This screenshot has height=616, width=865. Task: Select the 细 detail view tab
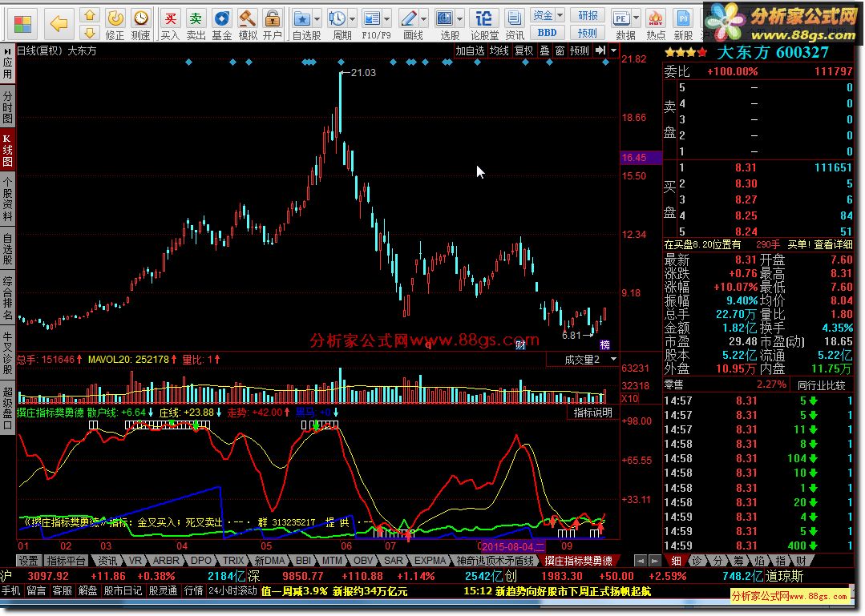[x=676, y=561]
